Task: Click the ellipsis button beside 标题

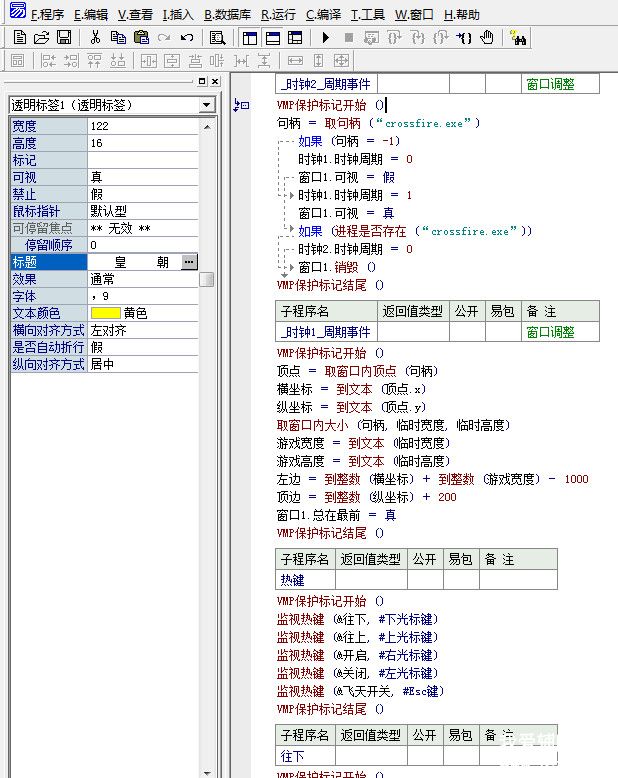Action: coord(190,262)
